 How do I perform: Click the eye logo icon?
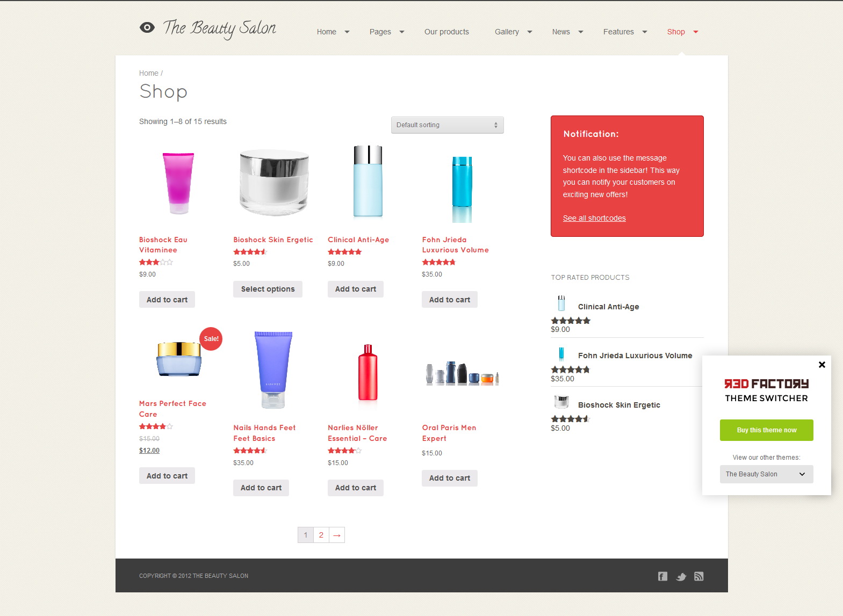coord(147,27)
